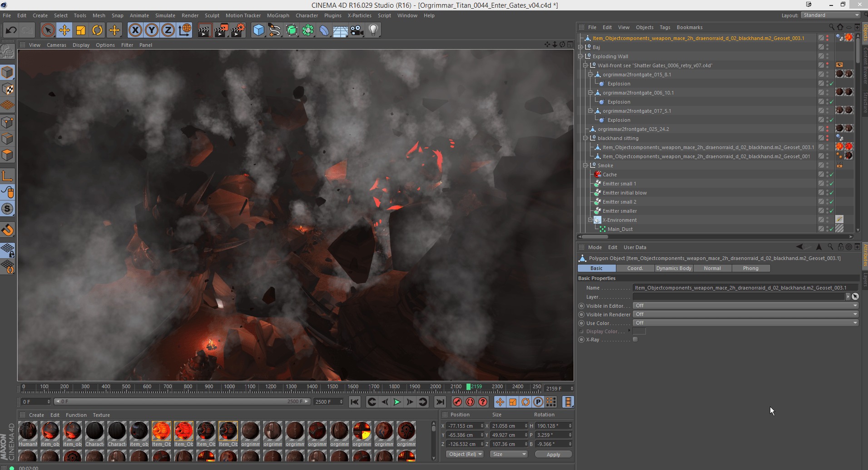Image resolution: width=868 pixels, height=470 pixels.
Task: Open Use Color dropdown
Action: pos(745,323)
